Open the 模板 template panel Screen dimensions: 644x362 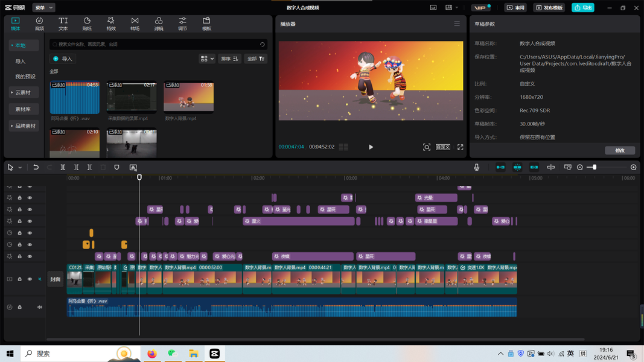(x=206, y=24)
